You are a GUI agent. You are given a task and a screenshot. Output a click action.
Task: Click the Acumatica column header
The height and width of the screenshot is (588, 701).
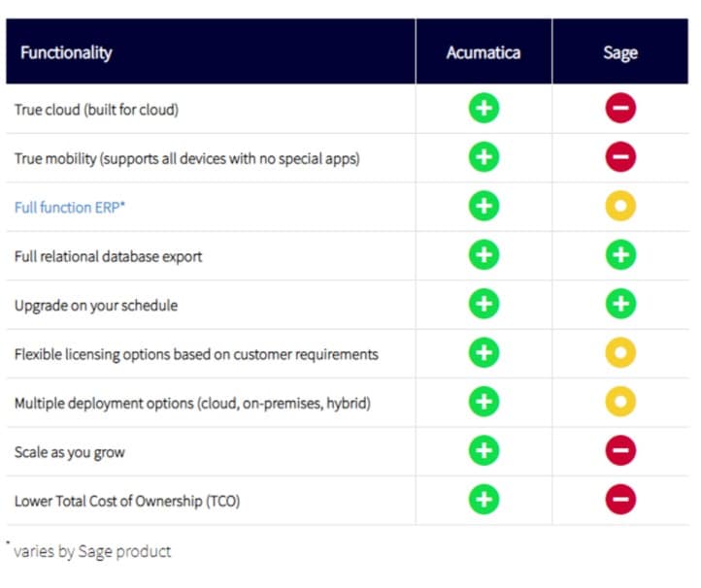tap(484, 51)
